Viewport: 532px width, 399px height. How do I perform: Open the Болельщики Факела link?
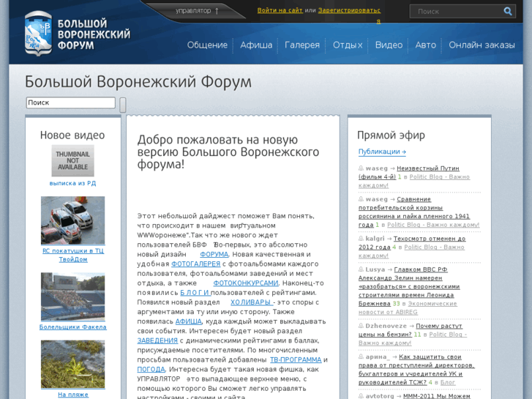pyautogui.click(x=72, y=327)
